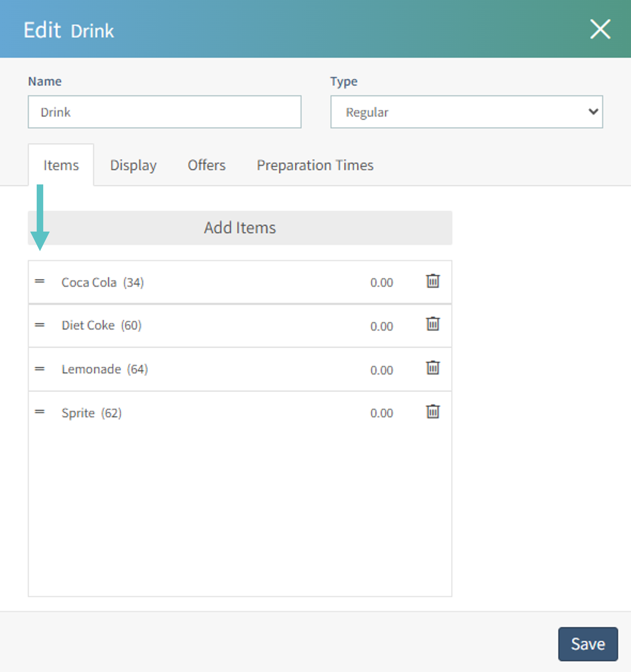Edit the Name field containing Drink
Screen dimensions: 631x672
pyautogui.click(x=165, y=112)
